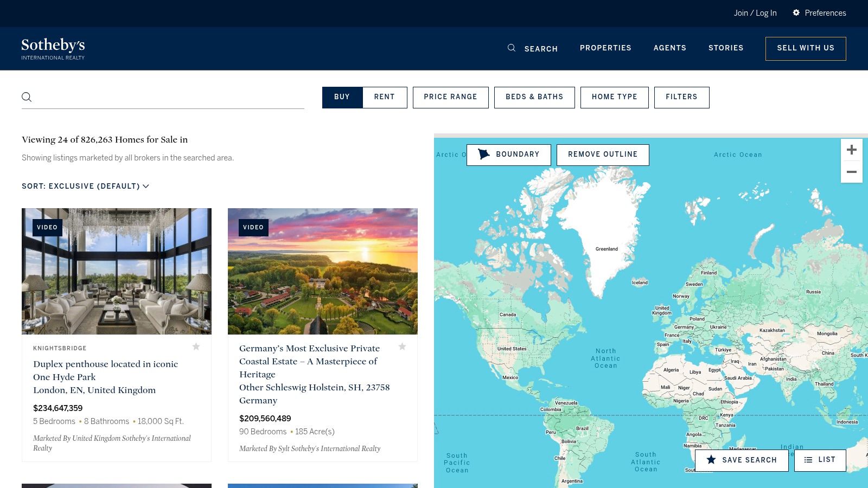Click the SAVE SEARCH button
The height and width of the screenshot is (488, 868).
[742, 460]
